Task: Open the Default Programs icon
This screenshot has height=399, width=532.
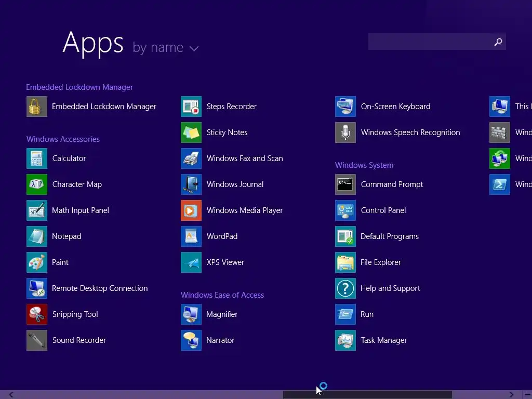Action: tap(345, 236)
